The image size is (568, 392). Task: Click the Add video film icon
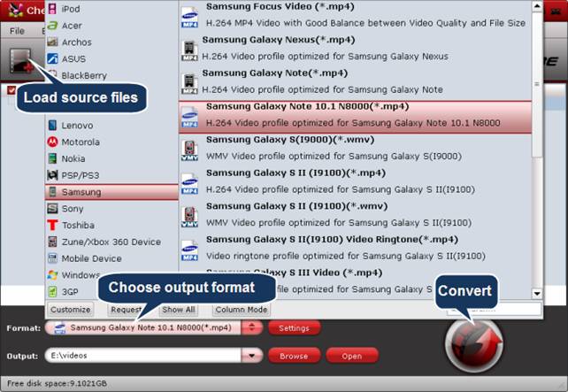(x=21, y=61)
